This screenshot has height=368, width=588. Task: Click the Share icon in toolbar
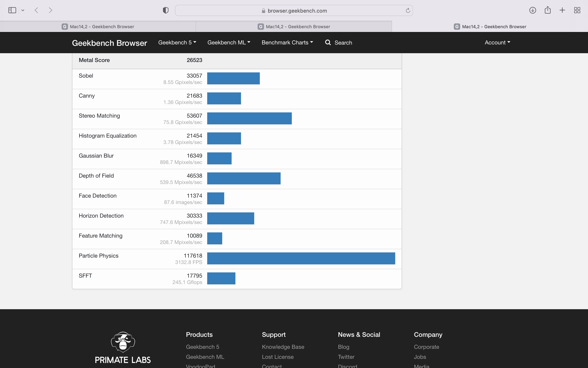548,10
